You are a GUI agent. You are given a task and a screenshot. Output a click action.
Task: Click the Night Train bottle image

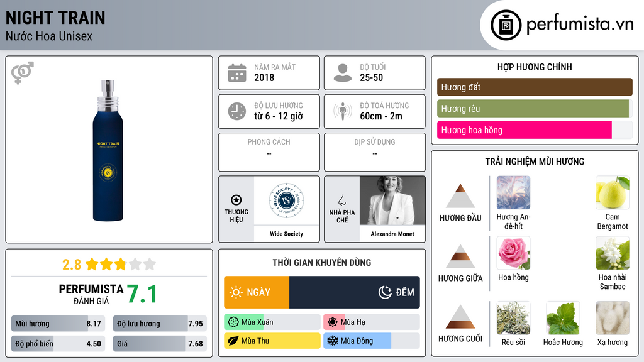108,150
